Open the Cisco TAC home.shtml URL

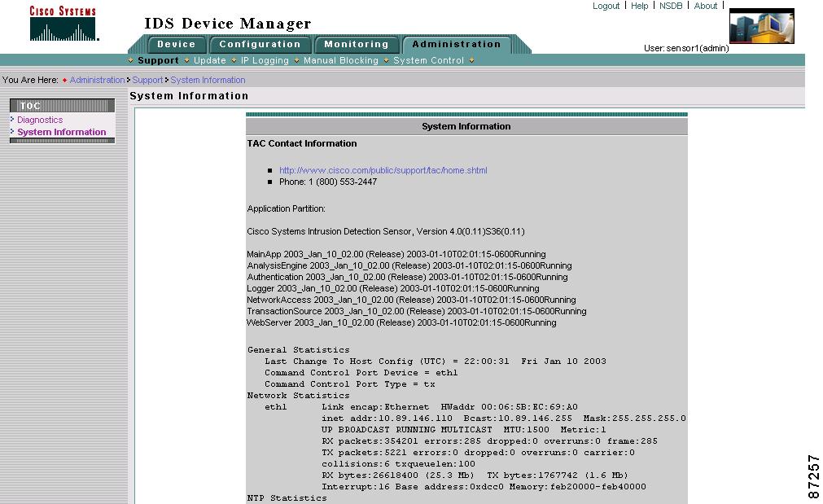coord(383,170)
